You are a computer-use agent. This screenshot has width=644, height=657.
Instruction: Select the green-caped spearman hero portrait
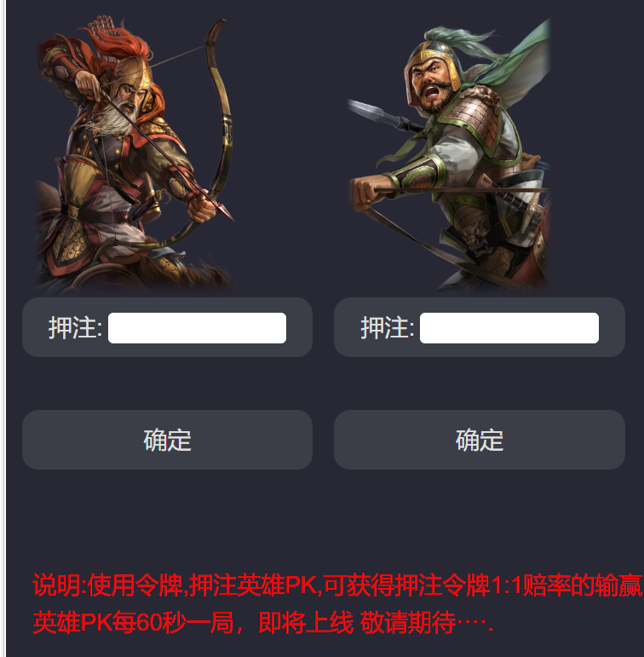[x=448, y=154]
